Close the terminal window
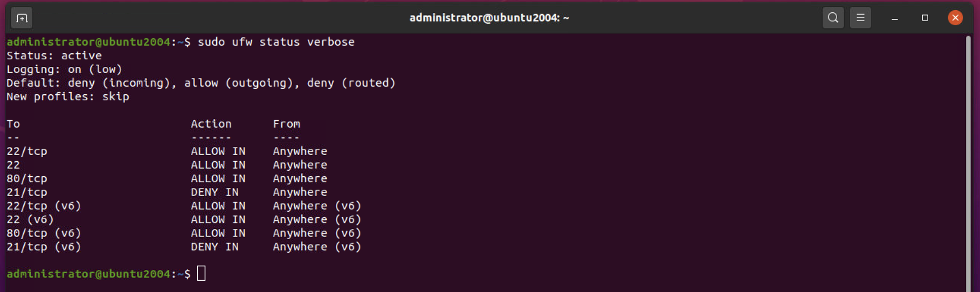 point(955,18)
